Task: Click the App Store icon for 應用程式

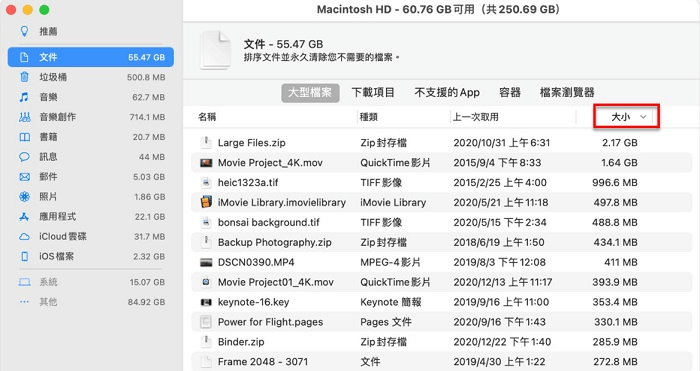Action: click(x=25, y=217)
